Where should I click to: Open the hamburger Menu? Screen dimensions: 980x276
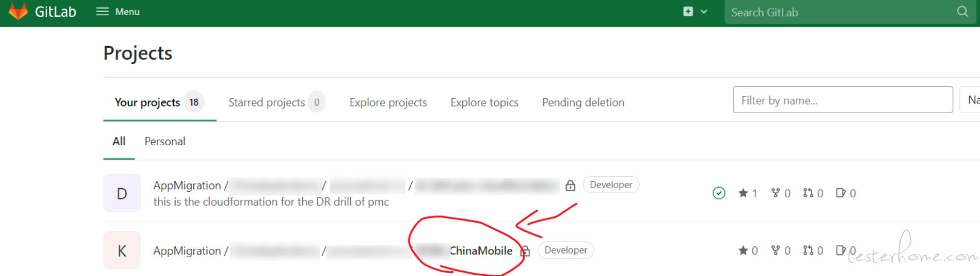point(118,11)
